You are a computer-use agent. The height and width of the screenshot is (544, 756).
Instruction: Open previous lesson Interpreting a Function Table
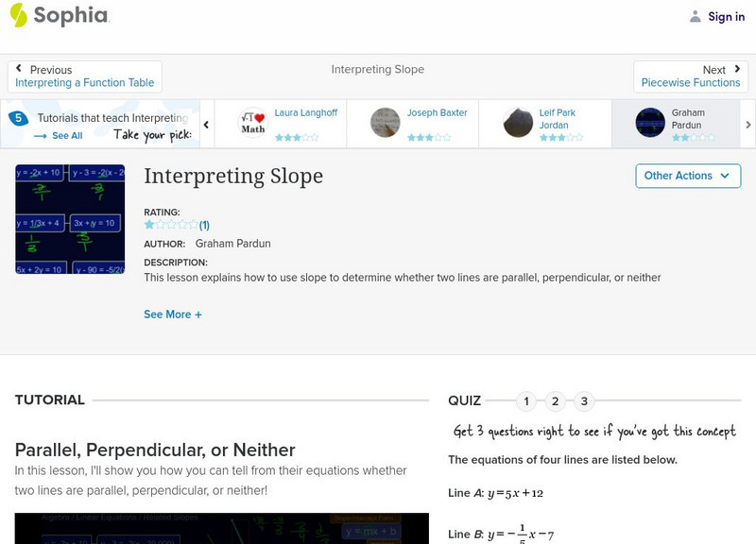click(x=85, y=76)
